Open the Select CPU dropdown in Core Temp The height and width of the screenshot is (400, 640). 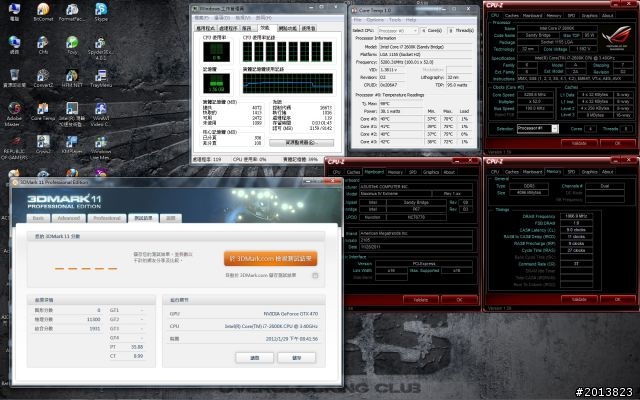click(398, 31)
